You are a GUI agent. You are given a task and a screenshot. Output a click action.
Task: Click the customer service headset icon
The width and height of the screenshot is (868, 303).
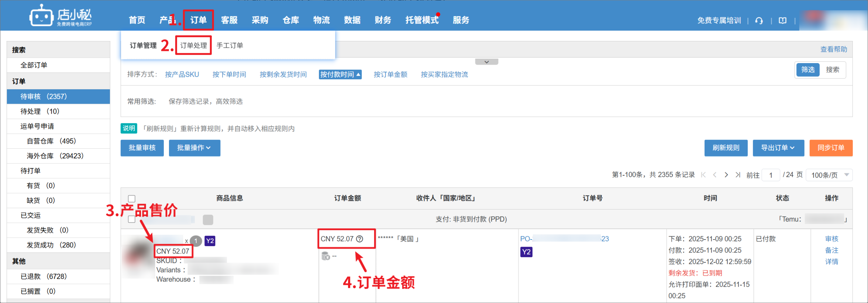click(759, 21)
